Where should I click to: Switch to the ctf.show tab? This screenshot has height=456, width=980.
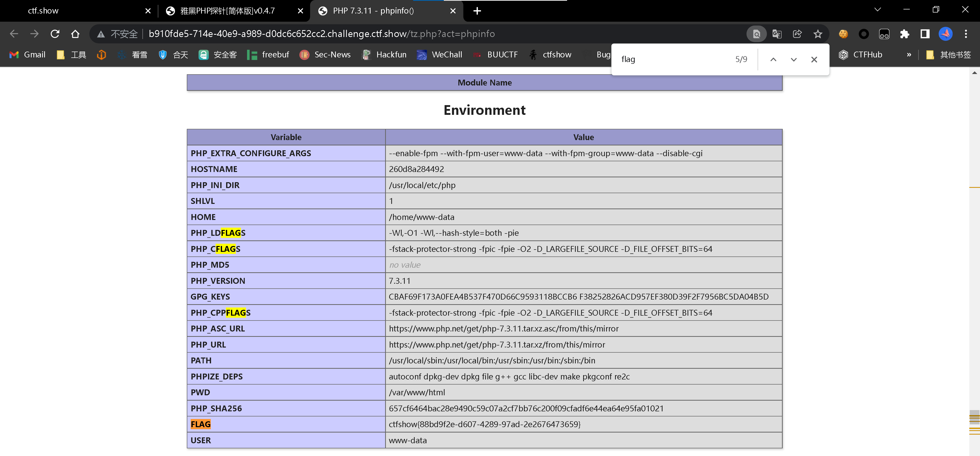[43, 11]
